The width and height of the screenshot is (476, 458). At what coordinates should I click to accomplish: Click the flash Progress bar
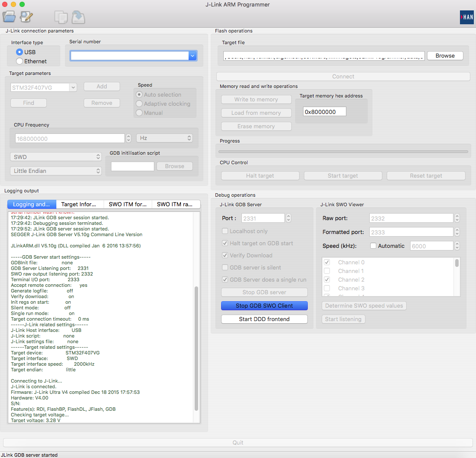343,152
